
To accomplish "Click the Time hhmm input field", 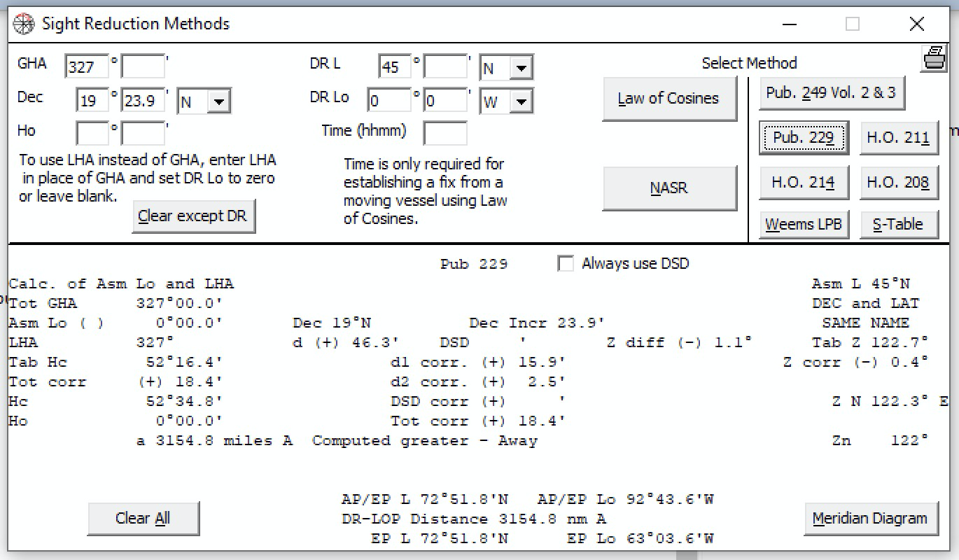I will (446, 133).
